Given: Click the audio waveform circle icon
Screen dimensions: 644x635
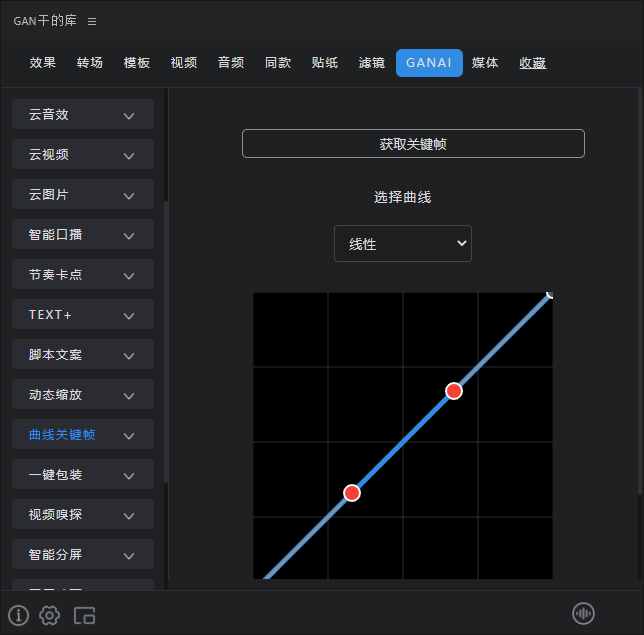Looking at the screenshot, I should click(583, 614).
